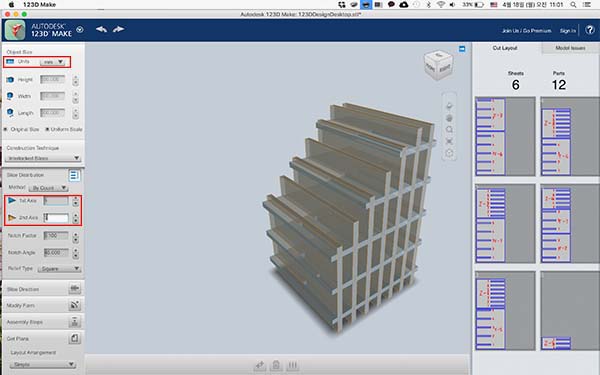Click the Slice Distribution panel icon
The image size is (600, 375).
click(74, 175)
